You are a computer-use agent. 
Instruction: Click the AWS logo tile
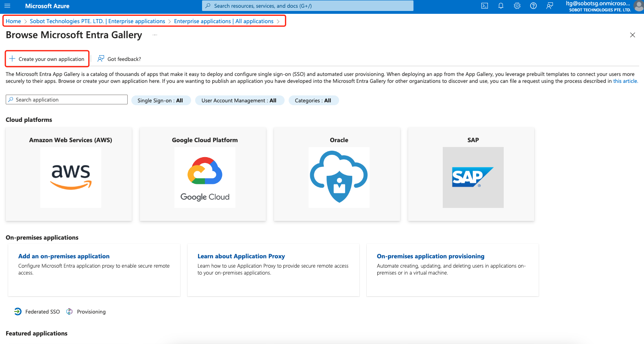[x=71, y=177]
